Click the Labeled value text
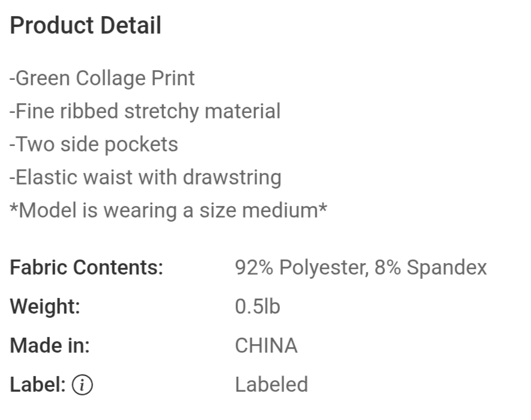 pos(272,385)
